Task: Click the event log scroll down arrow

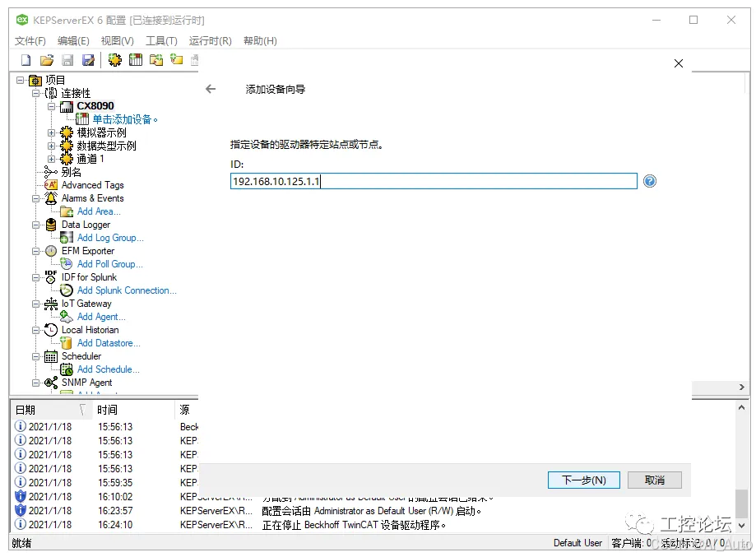Action: click(741, 525)
